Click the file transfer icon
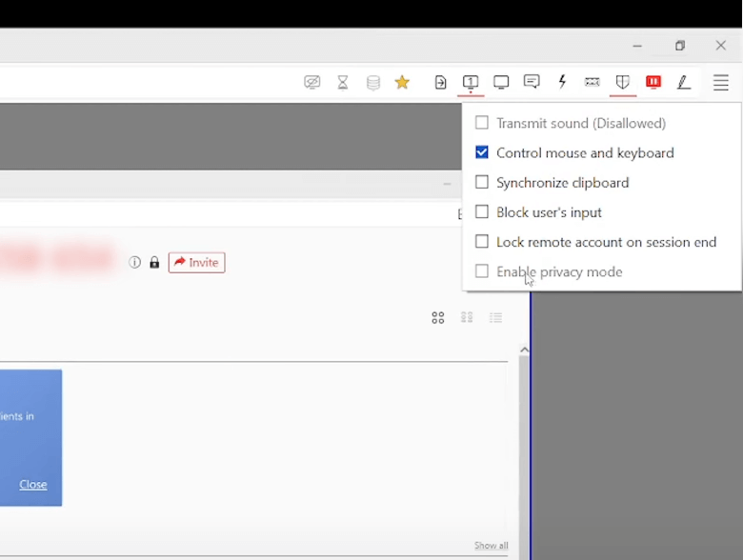 [440, 83]
